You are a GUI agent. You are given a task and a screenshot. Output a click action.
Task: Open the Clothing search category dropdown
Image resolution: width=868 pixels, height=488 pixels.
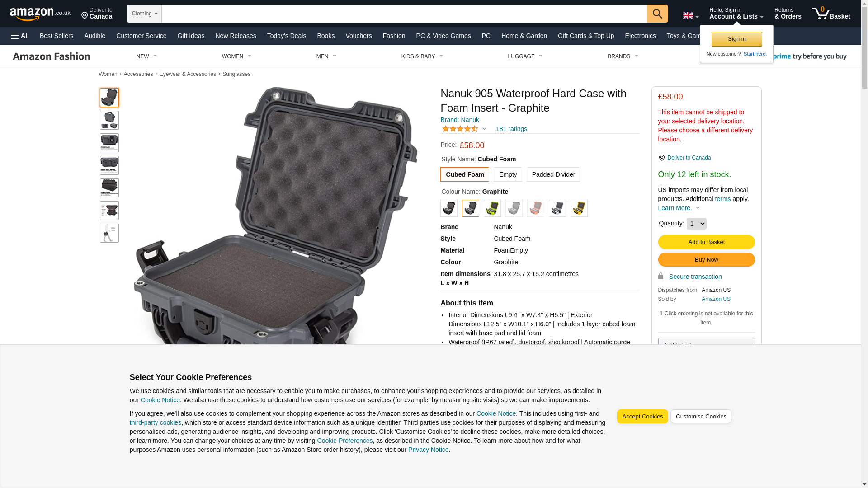pos(144,14)
